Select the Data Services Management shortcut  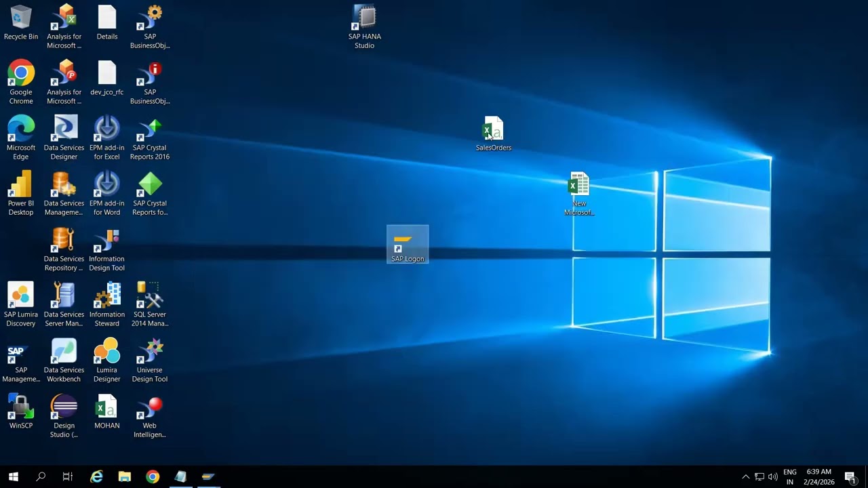[x=64, y=194]
